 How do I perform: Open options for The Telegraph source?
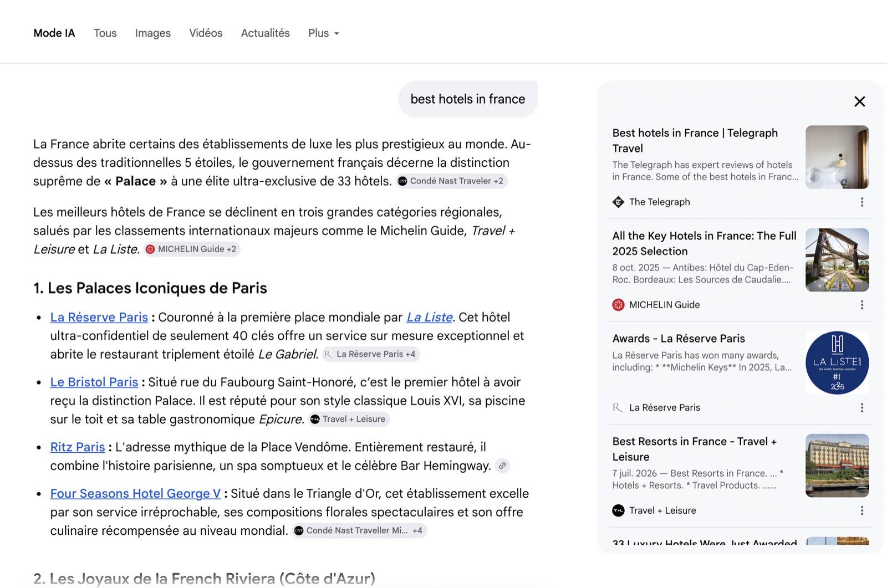[x=861, y=202]
